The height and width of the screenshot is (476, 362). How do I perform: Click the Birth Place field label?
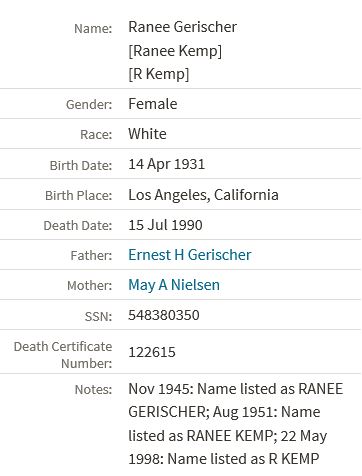coord(79,196)
